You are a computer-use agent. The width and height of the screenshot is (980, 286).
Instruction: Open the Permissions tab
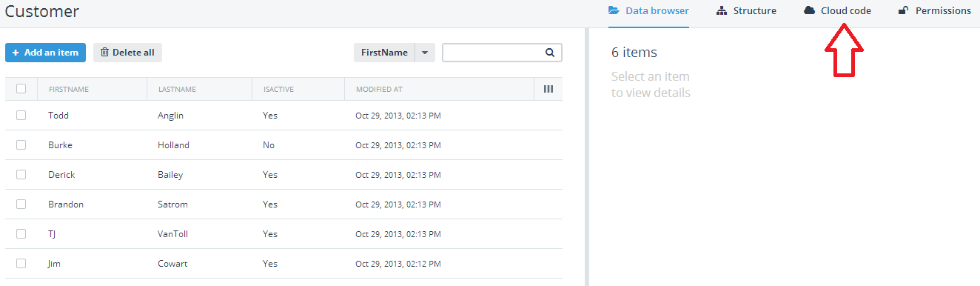tap(934, 11)
